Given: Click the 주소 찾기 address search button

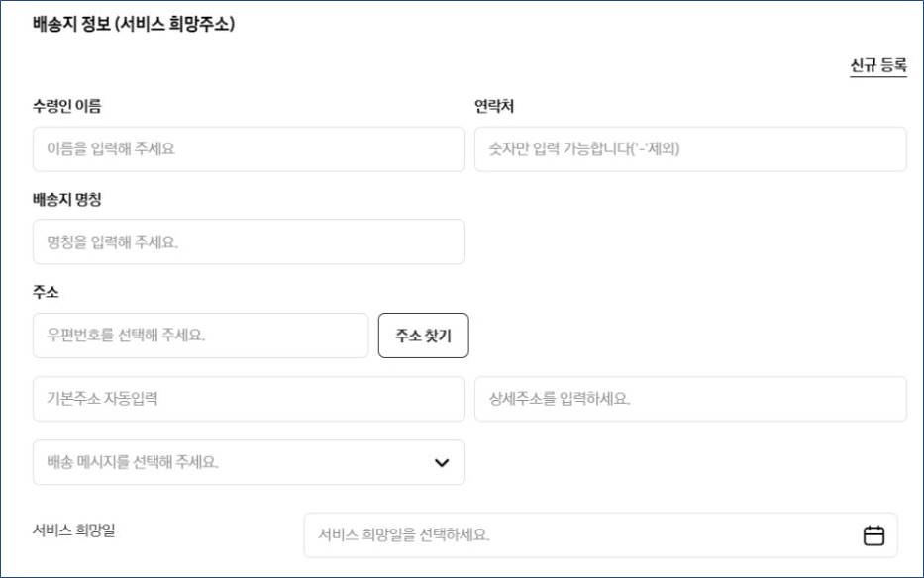Looking at the screenshot, I should pos(423,335).
